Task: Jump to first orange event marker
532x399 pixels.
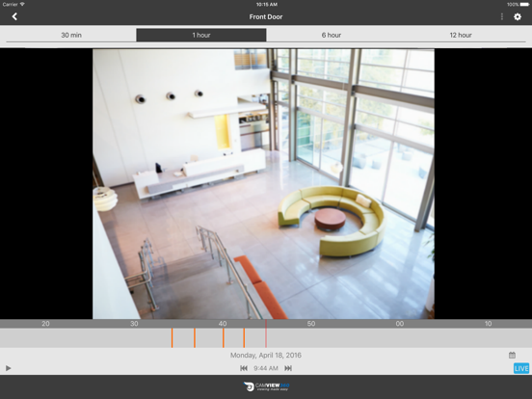Action: 172,338
